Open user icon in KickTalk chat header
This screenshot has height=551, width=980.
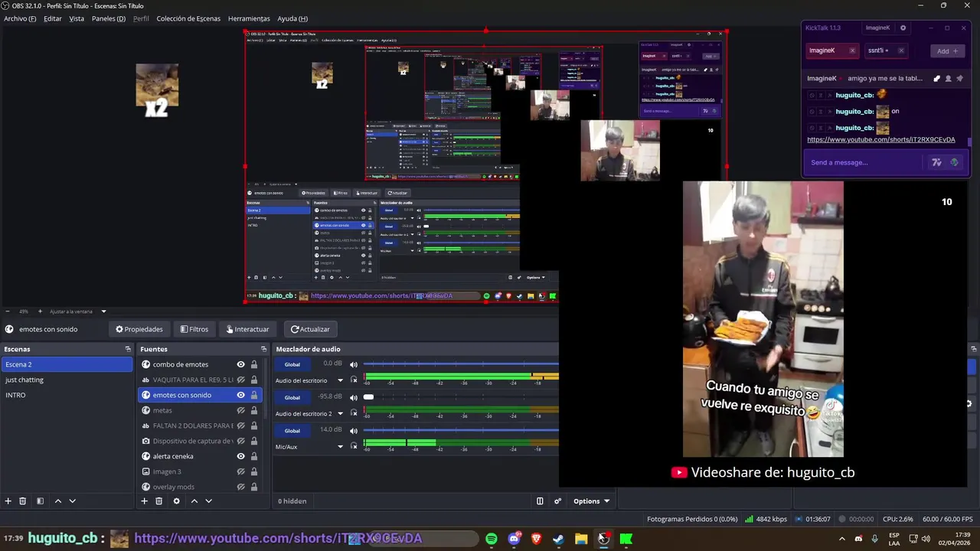click(948, 78)
